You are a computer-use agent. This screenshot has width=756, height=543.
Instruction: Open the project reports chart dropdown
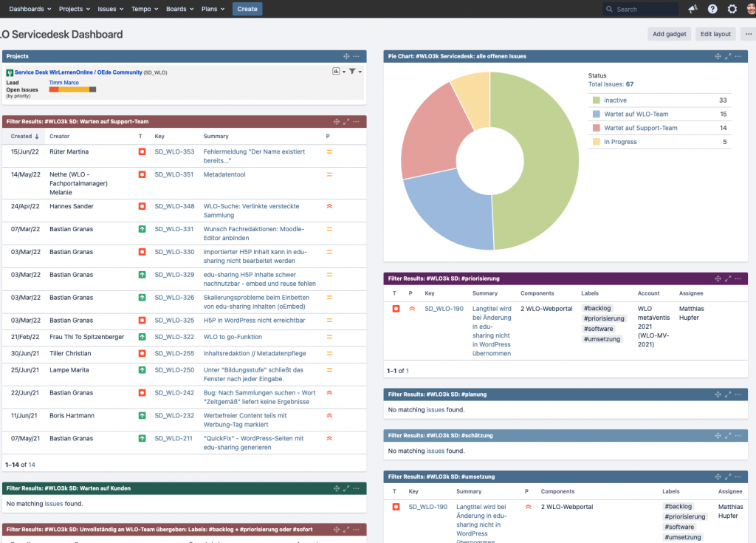point(337,72)
